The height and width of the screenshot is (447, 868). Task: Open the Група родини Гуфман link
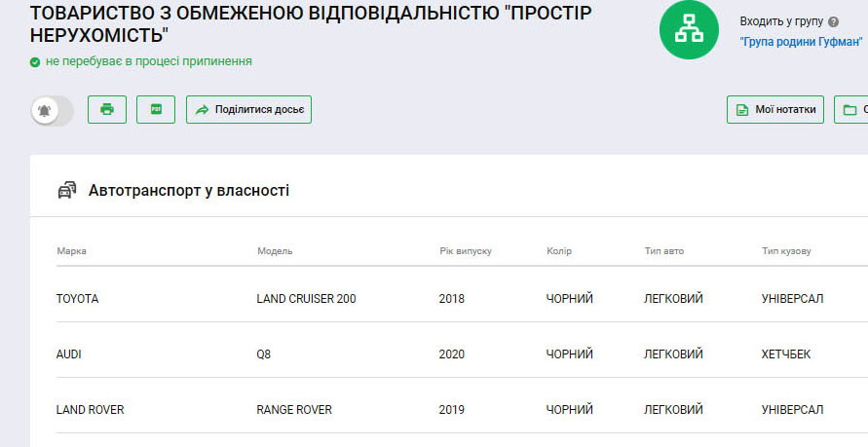coord(801,42)
